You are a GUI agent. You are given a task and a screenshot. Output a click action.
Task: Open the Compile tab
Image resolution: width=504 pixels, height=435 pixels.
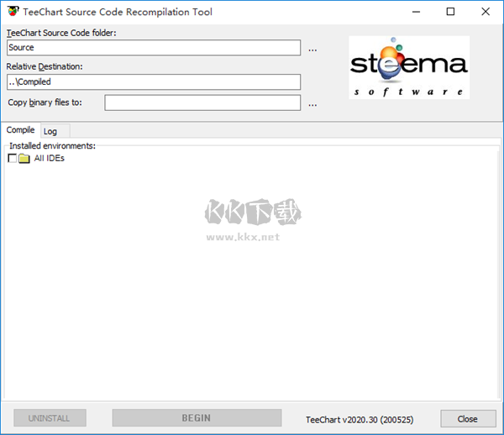click(20, 130)
